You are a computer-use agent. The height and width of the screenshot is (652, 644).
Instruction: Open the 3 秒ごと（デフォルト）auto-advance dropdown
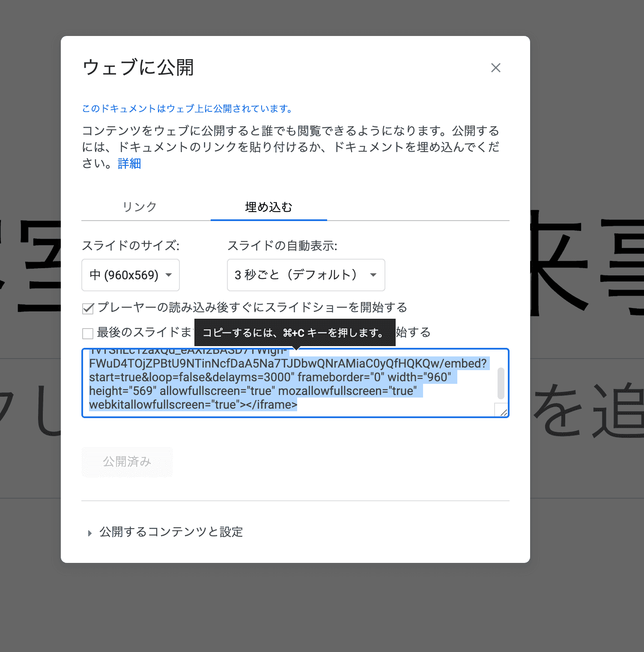click(300, 275)
